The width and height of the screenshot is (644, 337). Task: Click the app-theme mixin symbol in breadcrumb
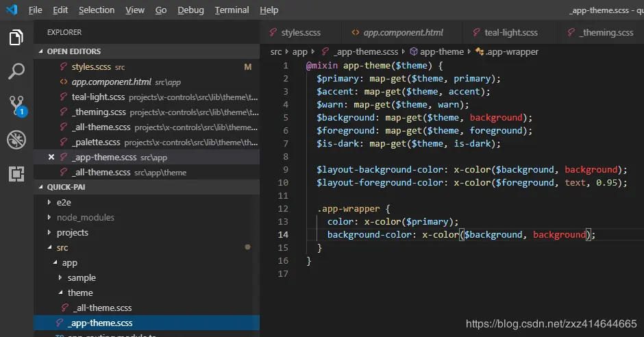coord(437,52)
